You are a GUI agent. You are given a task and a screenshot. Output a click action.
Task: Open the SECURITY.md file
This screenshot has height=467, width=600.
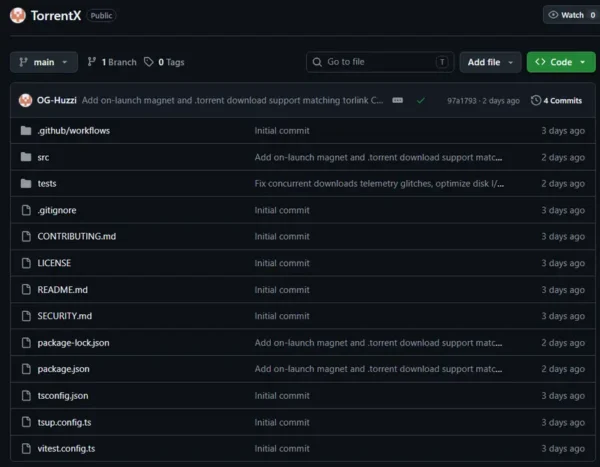tap(65, 316)
